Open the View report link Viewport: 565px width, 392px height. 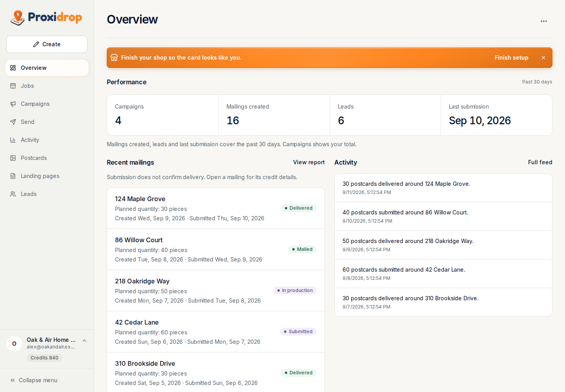(x=309, y=162)
